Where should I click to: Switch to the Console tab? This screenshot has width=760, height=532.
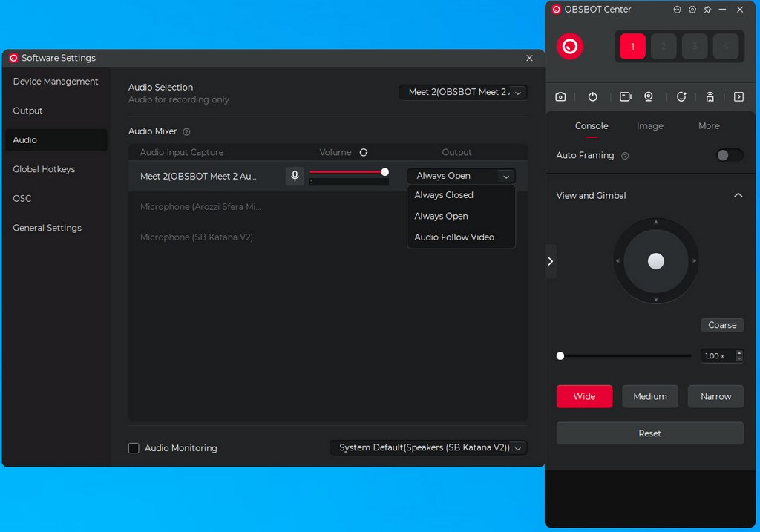tap(592, 126)
